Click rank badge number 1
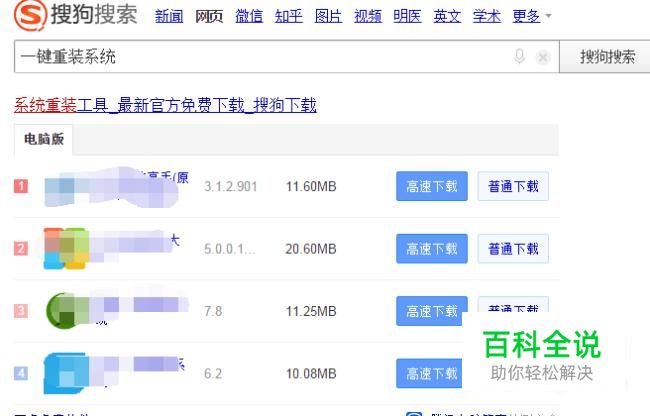This screenshot has height=416, width=650. [x=21, y=186]
